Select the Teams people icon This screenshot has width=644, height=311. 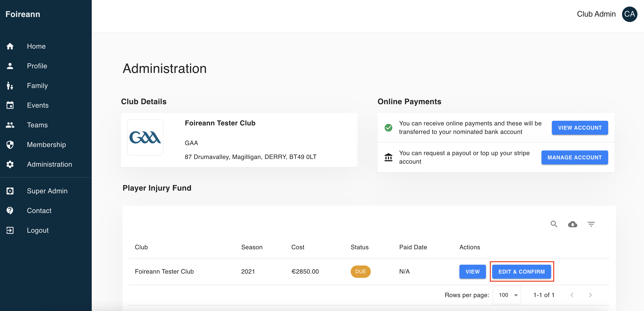(x=10, y=125)
